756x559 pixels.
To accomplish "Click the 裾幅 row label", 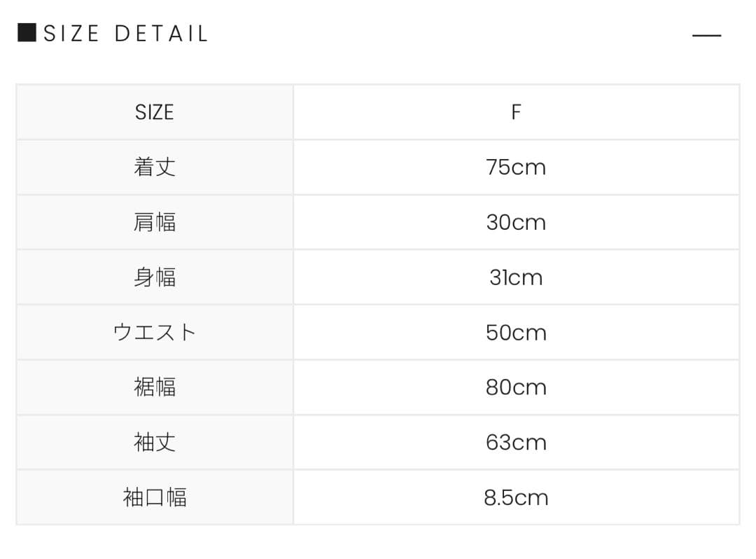I will (x=154, y=387).
